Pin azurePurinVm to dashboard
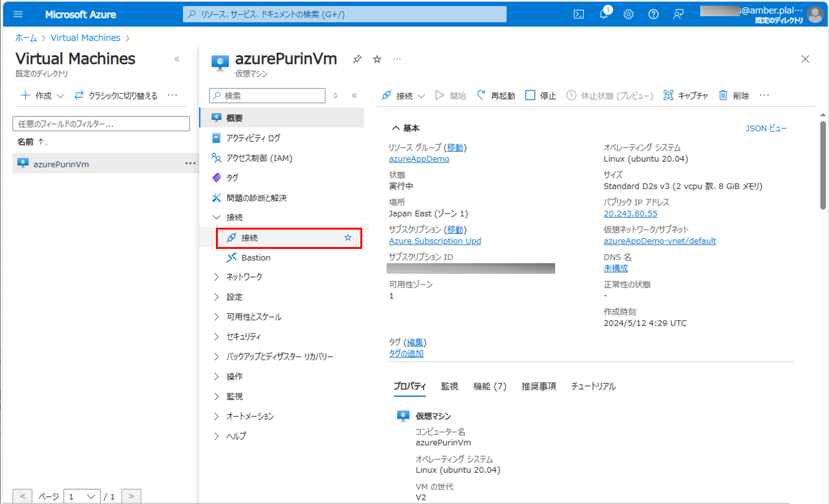The height and width of the screenshot is (504, 829). tap(357, 59)
